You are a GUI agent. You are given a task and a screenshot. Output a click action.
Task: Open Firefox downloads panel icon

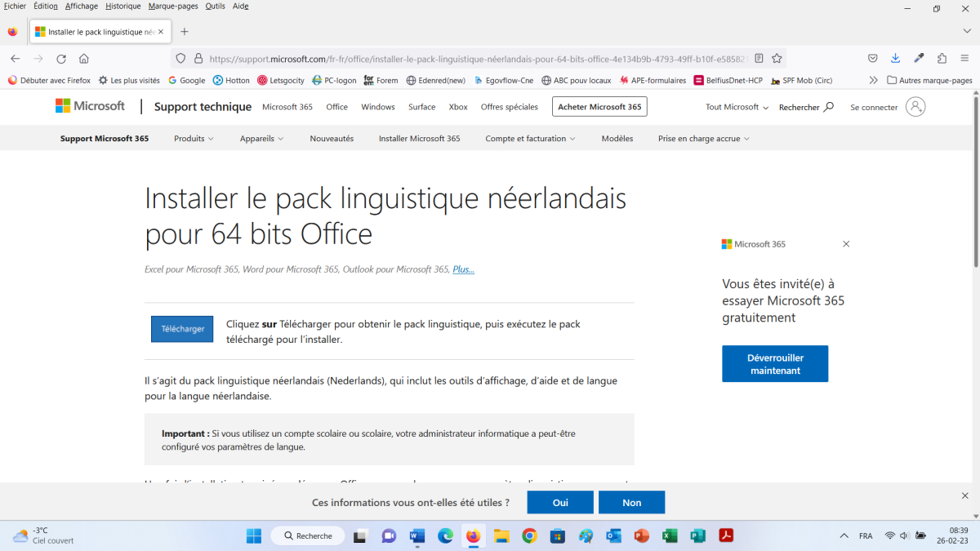coord(896,59)
